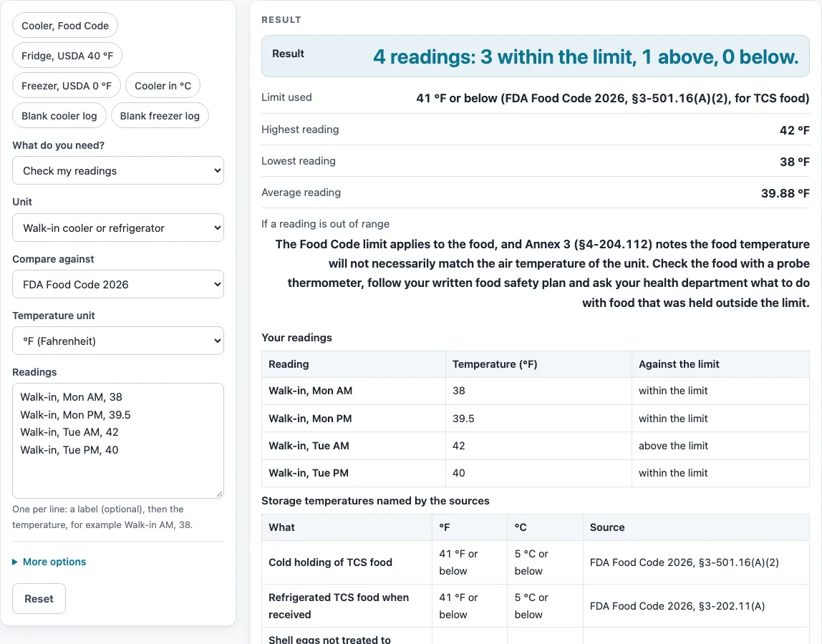Click the result summary "4 readings: 3 within the limit"
Image resolution: width=822 pixels, height=644 pixels.
coord(586,57)
